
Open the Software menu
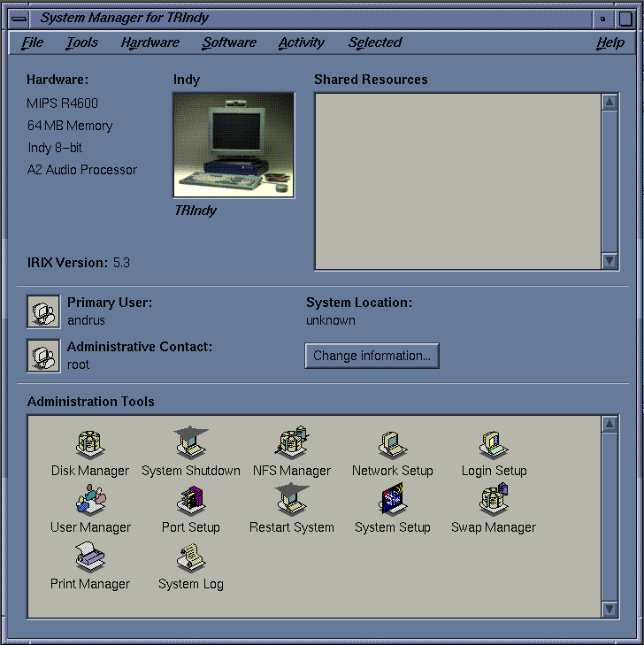tap(229, 42)
